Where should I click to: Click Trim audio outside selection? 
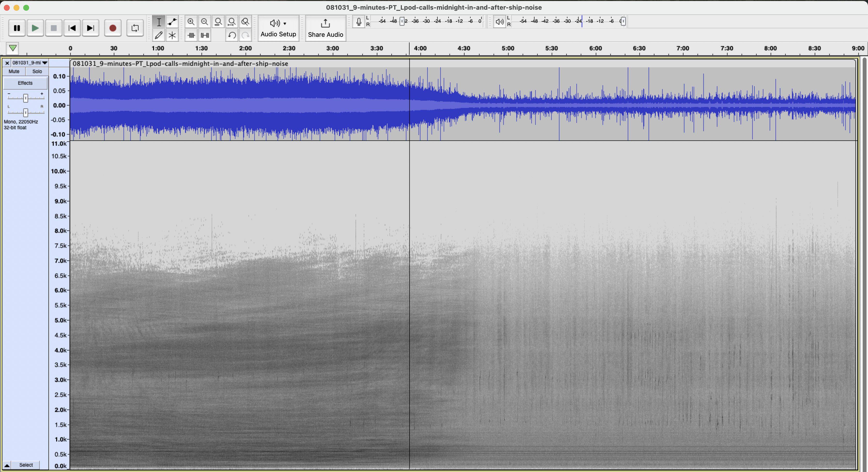click(x=191, y=35)
